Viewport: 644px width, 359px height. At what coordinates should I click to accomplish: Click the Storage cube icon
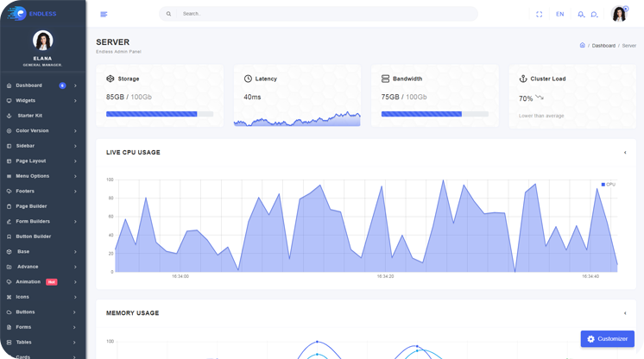pos(110,79)
